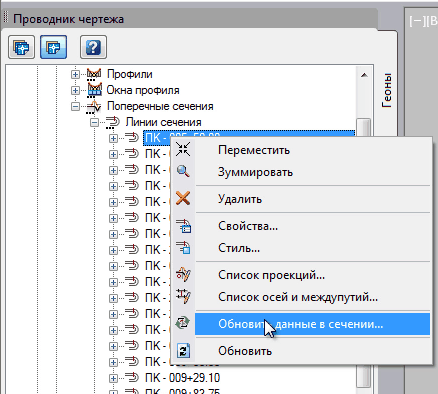This screenshot has height=394, width=438.
Task: Click the Поперечные сечения node icon
Action: coord(94,106)
